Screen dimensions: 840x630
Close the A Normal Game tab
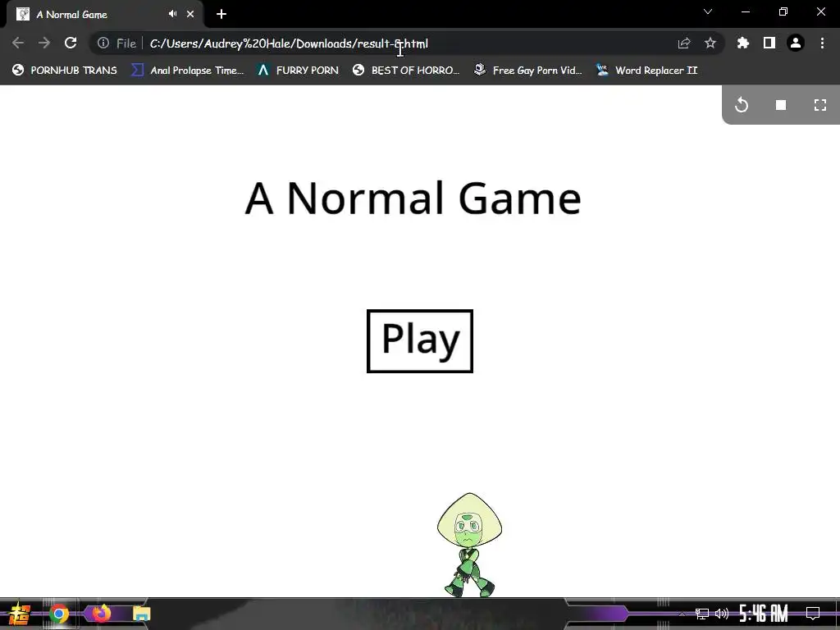(190, 14)
